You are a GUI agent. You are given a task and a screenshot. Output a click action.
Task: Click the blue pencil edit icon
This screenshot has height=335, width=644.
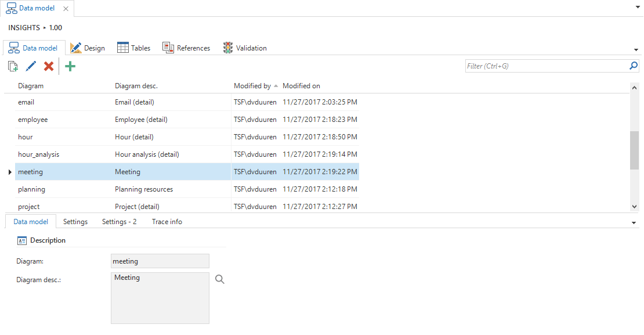(31, 66)
